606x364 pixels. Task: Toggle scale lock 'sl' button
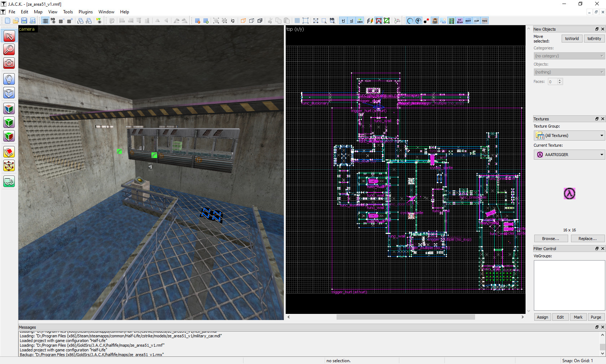(351, 21)
